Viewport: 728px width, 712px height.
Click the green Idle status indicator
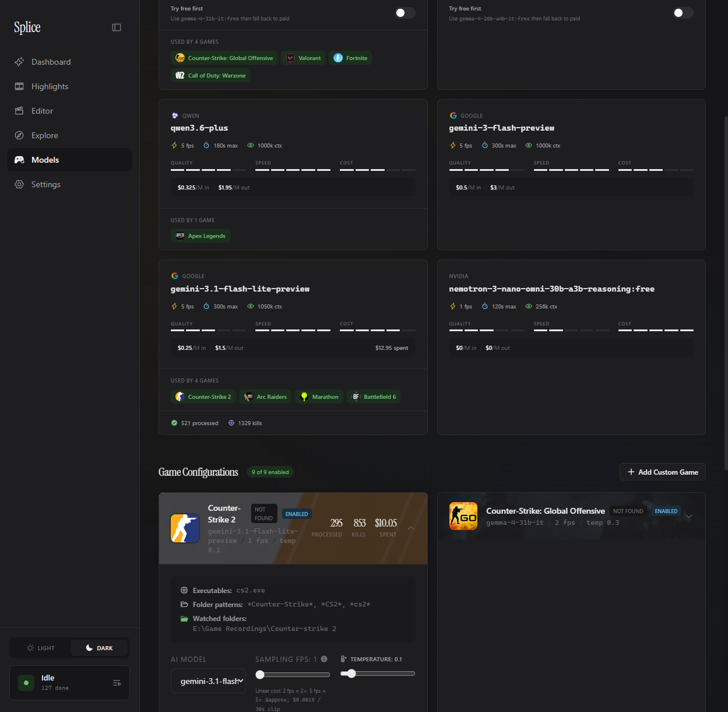[26, 683]
